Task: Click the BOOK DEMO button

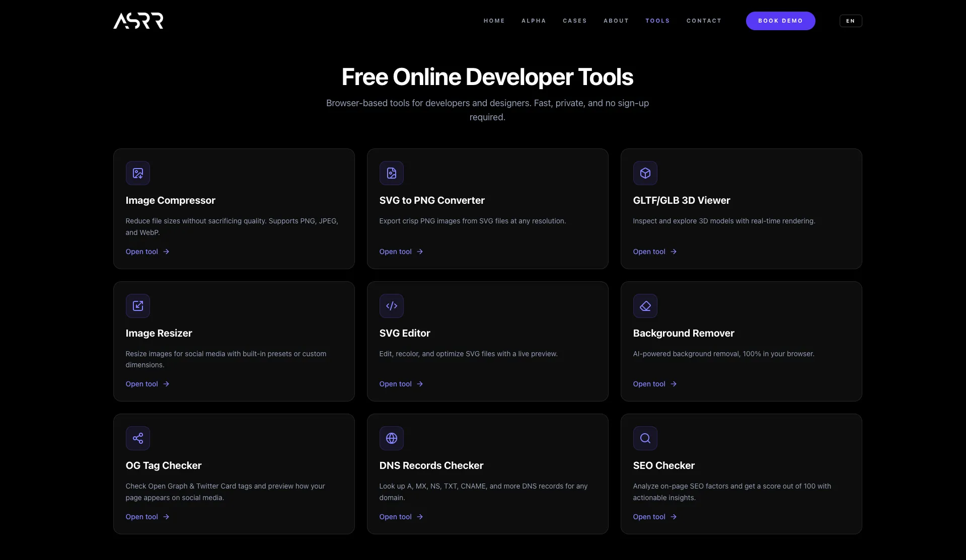Action: tap(780, 21)
